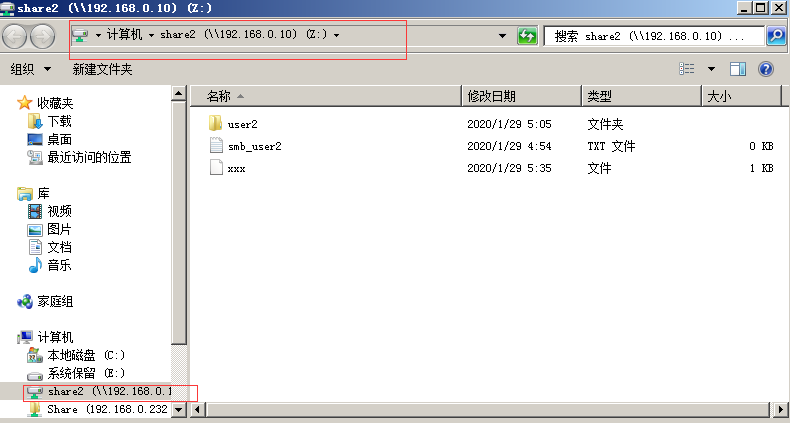Click 计算机 in the address breadcrumb
Viewport: 790px width, 423px height.
125,35
